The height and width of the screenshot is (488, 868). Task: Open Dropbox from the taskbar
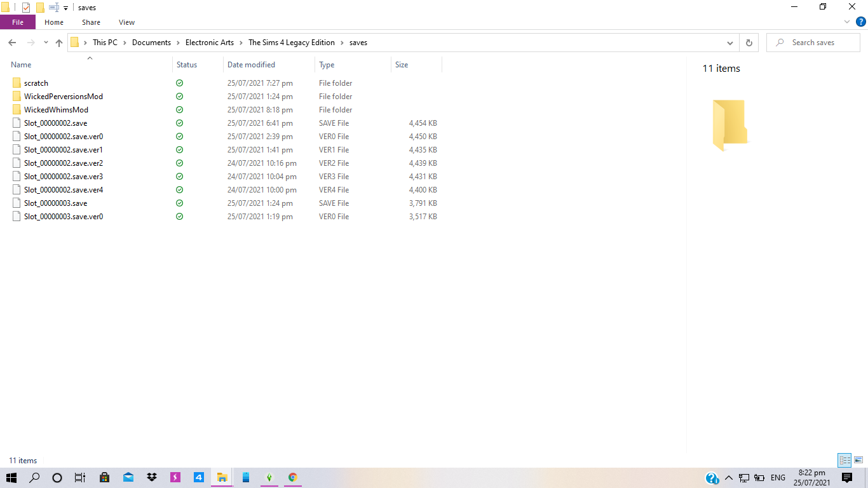click(152, 478)
